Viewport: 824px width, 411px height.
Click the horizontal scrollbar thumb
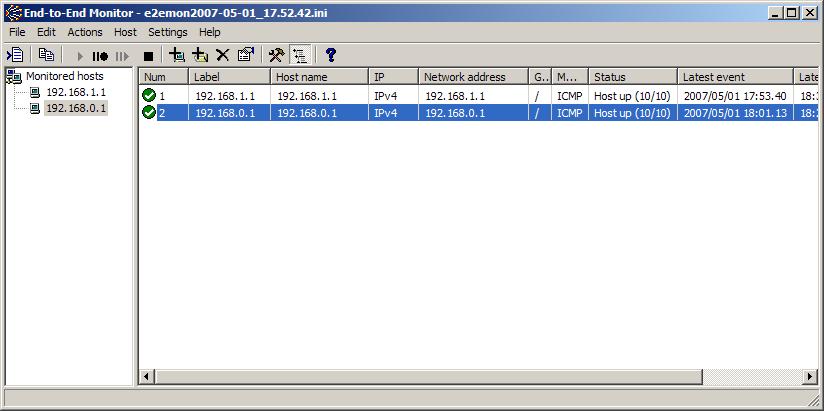tap(428, 376)
